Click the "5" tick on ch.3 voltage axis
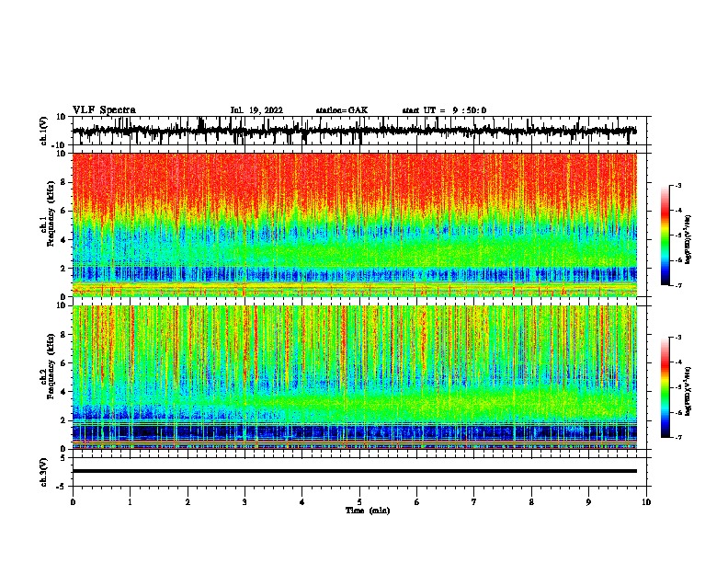Screen dimensions: 728x563 (x=63, y=458)
